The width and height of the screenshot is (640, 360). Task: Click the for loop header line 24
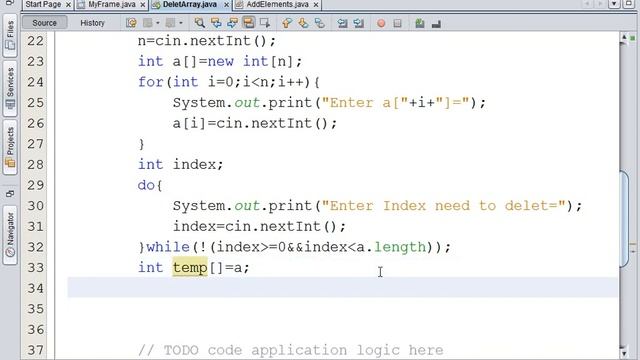point(229,82)
